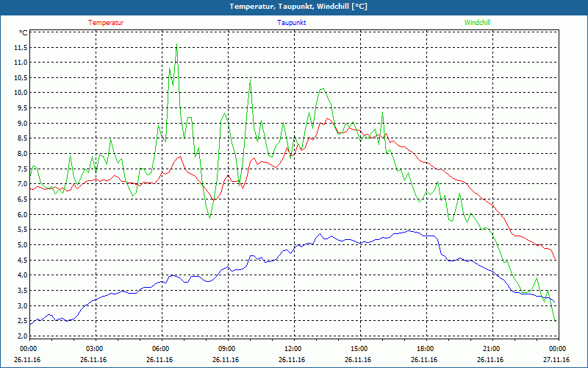Screen dimensions: 588x368
Task: Click the 21:00 time axis label
Action: (491, 349)
